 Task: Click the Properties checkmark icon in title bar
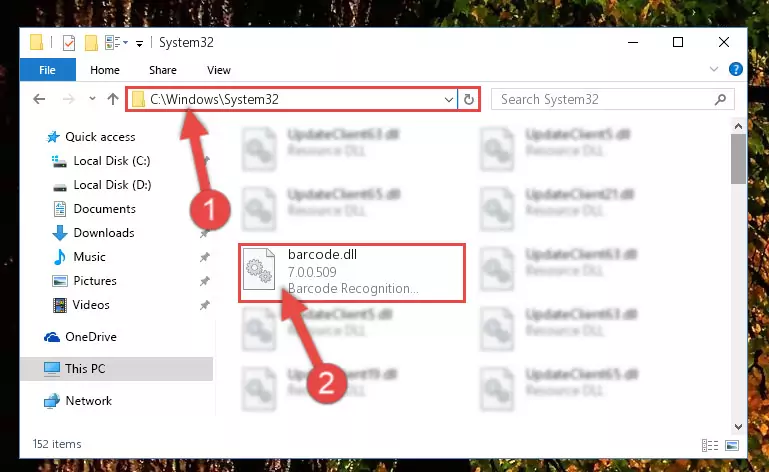(x=69, y=43)
